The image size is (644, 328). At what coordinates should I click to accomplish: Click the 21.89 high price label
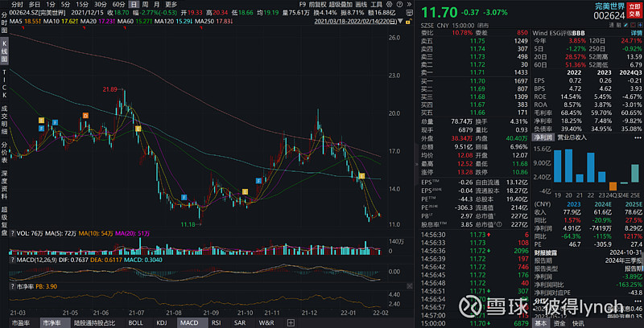[x=112, y=89]
